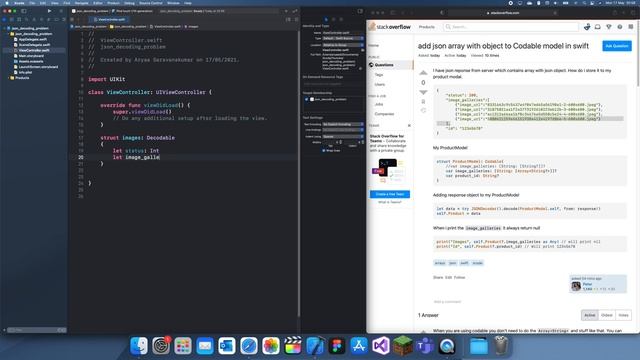The width and height of the screenshot is (640, 360).
Task: Open Final Cut Pro from the Dock
Action: pyautogui.click(x=293, y=346)
